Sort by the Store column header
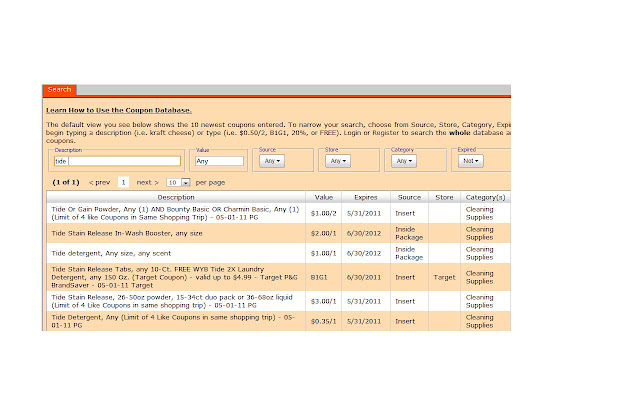The image size is (640, 400). 444,197
